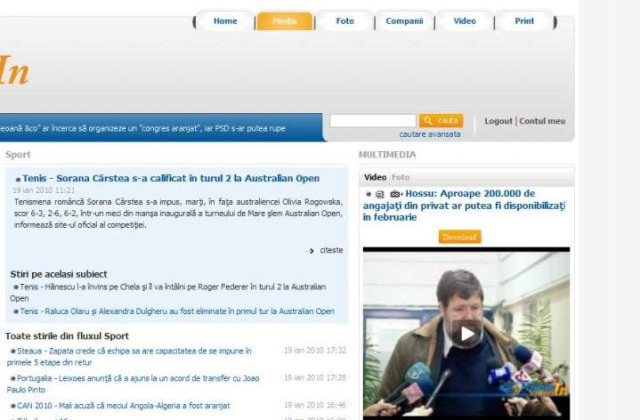Image resolution: width=640 pixels, height=420 pixels.
Task: Click the video camera icon before Hossu headline
Action: coord(395,194)
